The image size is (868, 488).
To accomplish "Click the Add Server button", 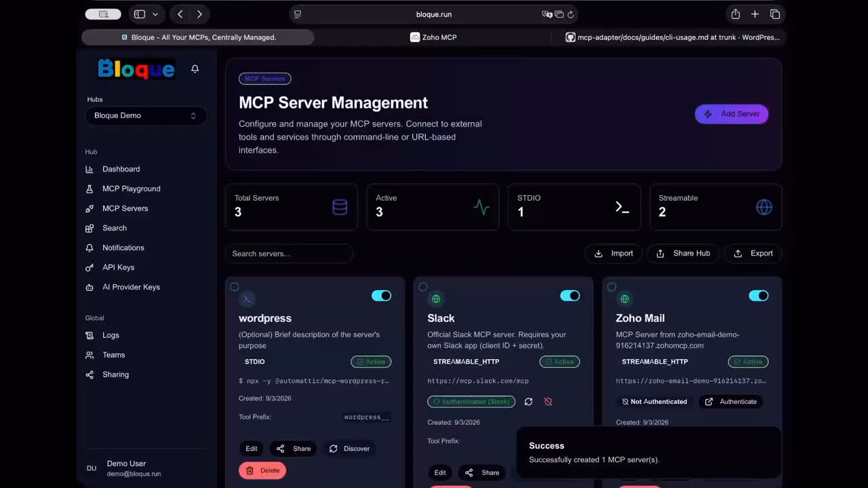I will click(732, 114).
